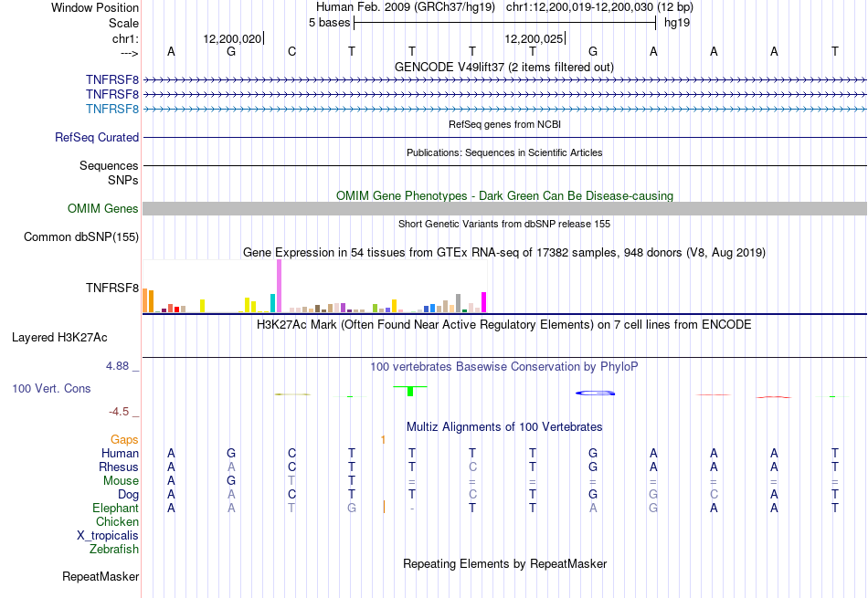The width and height of the screenshot is (868, 598).
Task: Click the 4.88 upper limit of PhyloP scale
Action: tap(117, 366)
